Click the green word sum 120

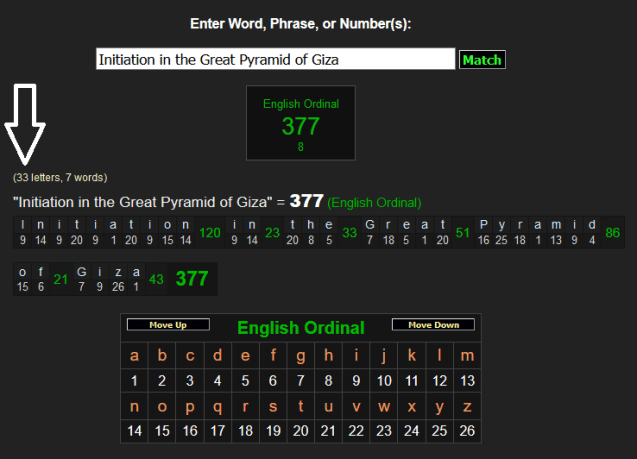tap(210, 233)
